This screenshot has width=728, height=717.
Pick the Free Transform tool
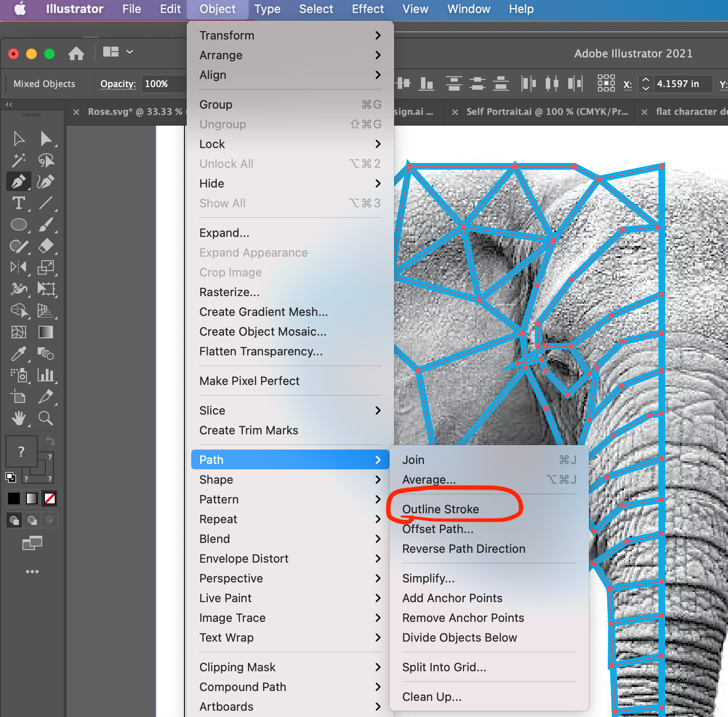(x=46, y=289)
